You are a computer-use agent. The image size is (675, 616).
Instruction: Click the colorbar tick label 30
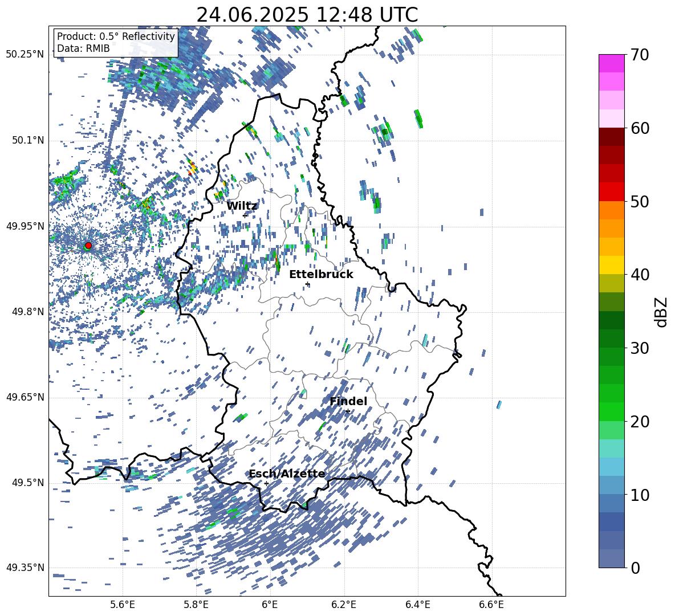[x=640, y=348]
